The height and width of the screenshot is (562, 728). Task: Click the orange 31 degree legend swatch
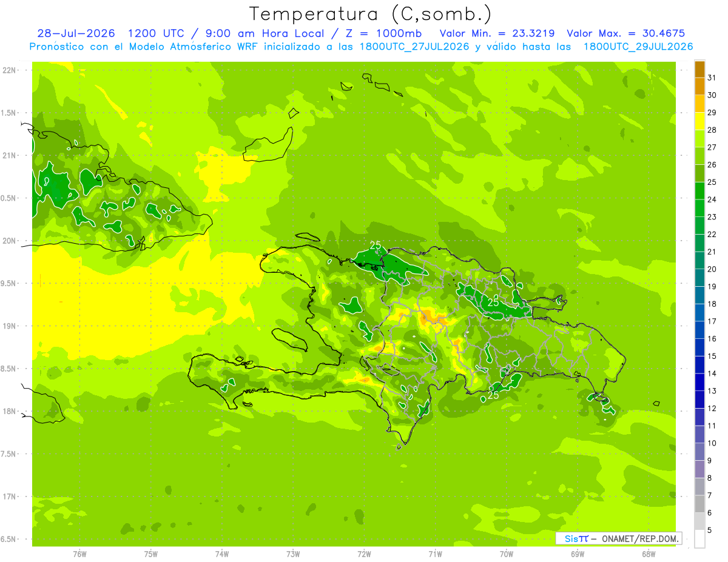coord(699,70)
